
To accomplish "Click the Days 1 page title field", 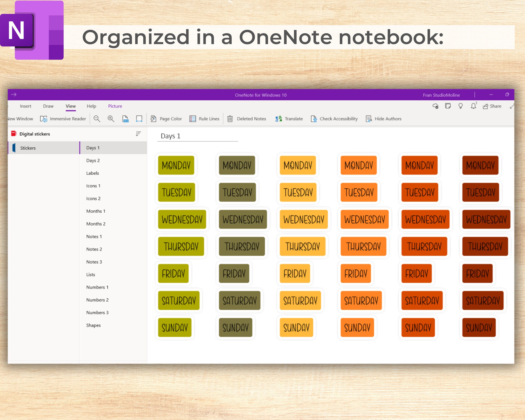I will [197, 136].
